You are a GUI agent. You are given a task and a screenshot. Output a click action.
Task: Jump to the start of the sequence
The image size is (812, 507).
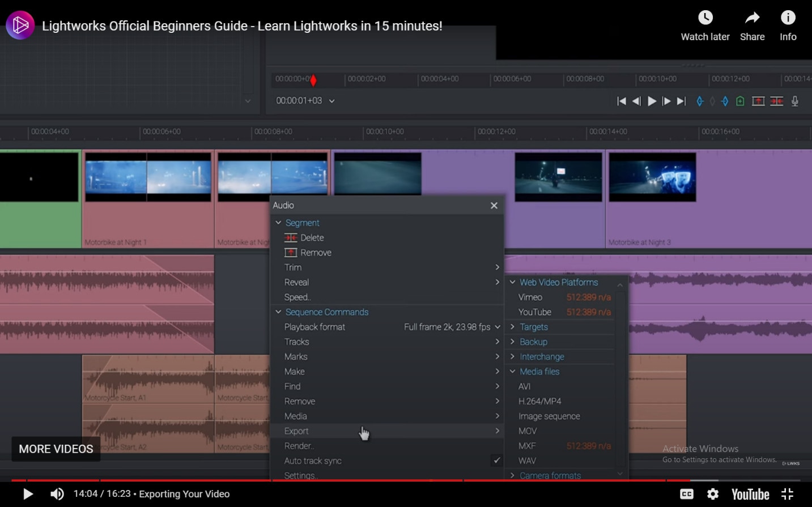pyautogui.click(x=622, y=101)
